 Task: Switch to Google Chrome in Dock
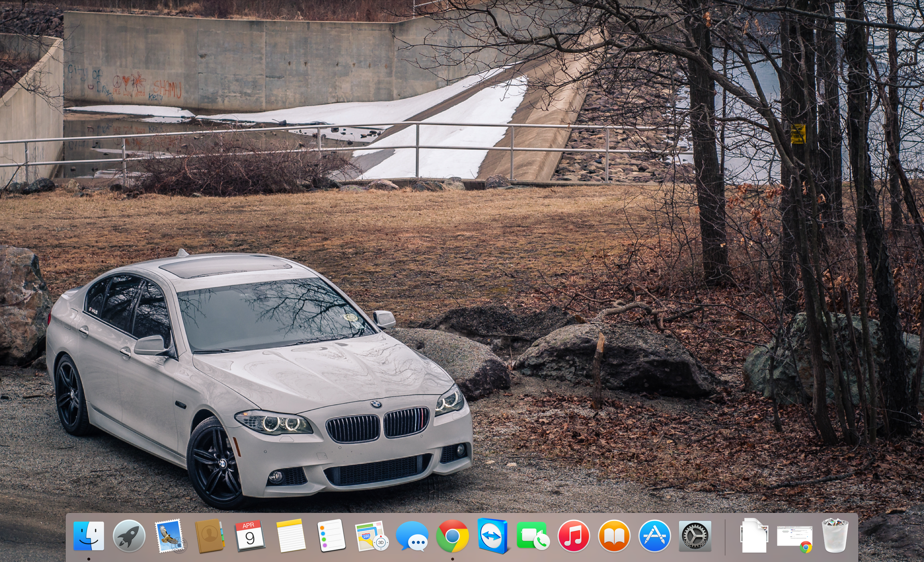coord(452,536)
